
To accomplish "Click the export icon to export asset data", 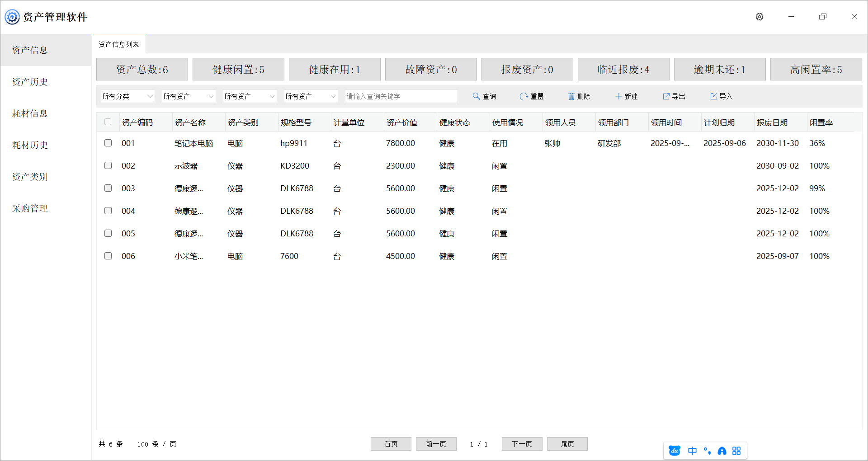I will pos(666,96).
